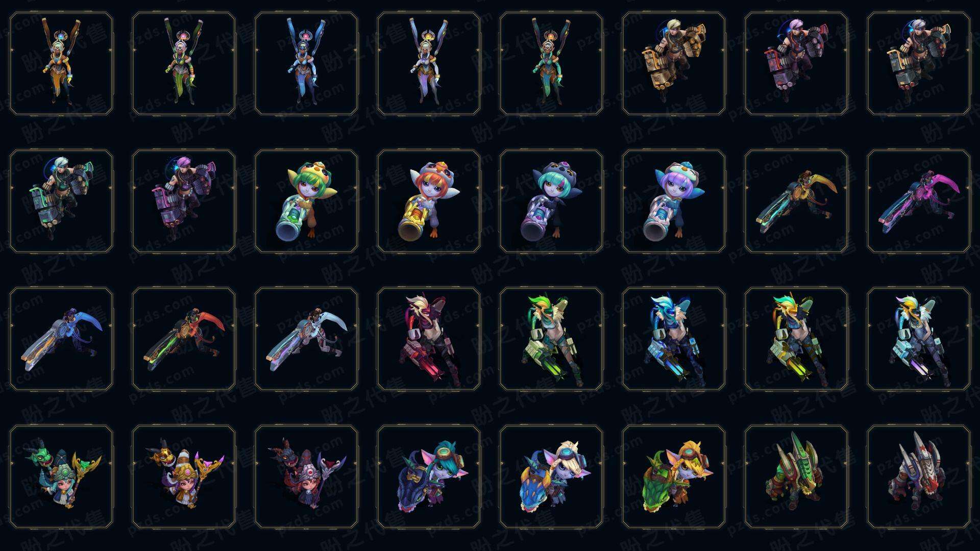
Task: Select the orange-gold twin-cannon character chroma
Action: pos(61,64)
